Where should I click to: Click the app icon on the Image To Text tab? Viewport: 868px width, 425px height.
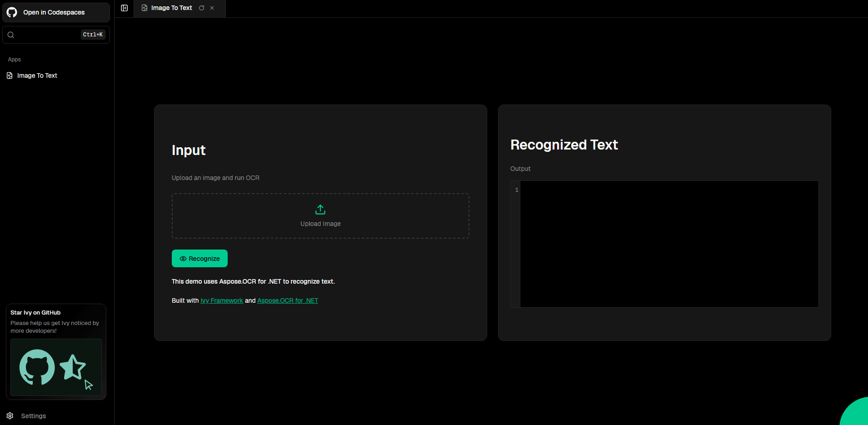click(x=144, y=8)
